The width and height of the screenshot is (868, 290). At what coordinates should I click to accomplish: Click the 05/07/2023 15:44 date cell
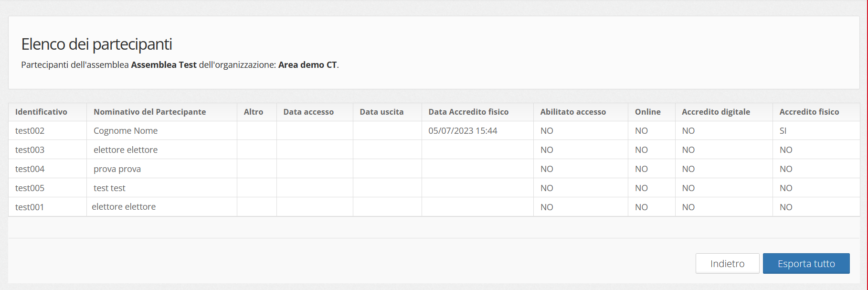477,130
